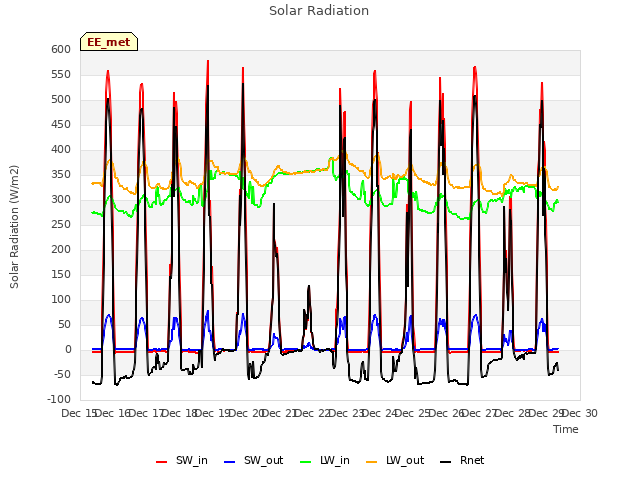Click the 550 y-axis tick label
Viewport: 640px width, 480px height.
point(61,74)
